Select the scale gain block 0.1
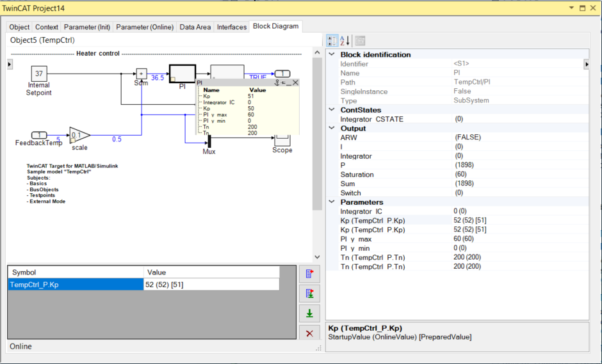This screenshot has height=364, width=602. click(x=79, y=135)
